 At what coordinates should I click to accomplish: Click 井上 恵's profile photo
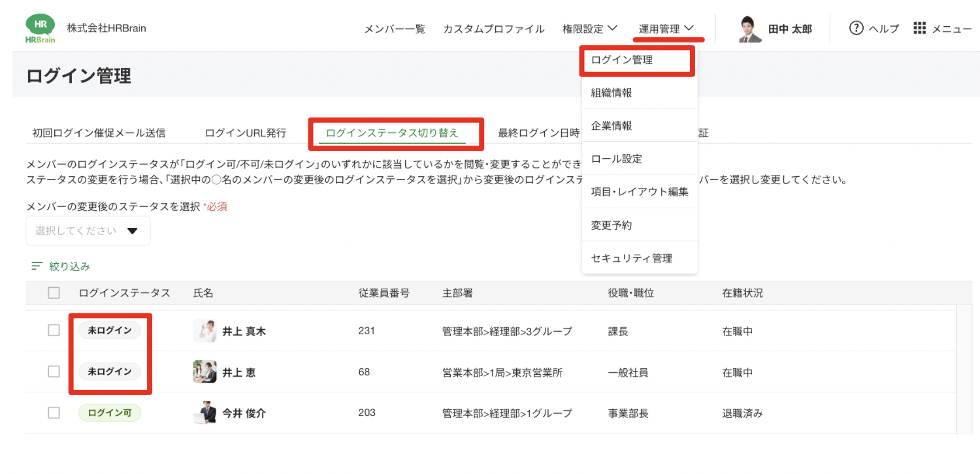tap(204, 371)
